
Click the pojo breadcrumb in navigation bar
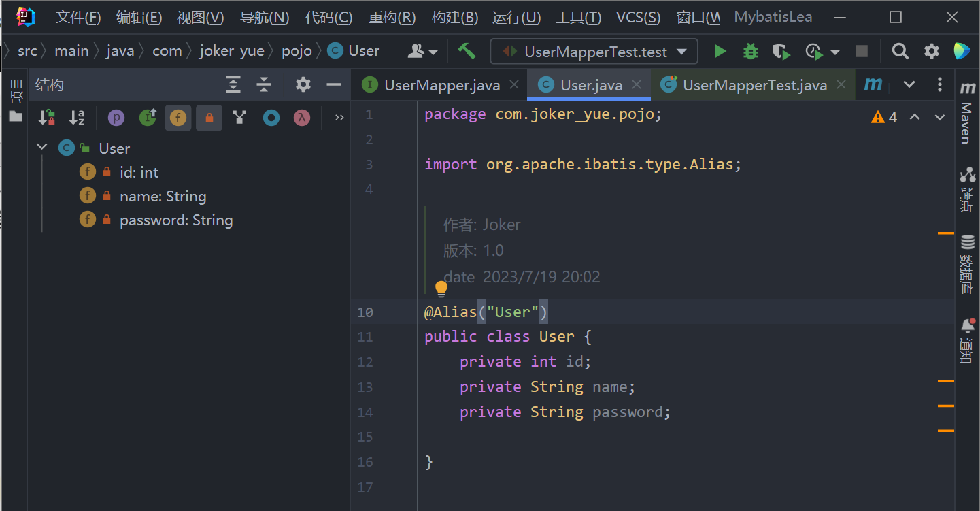[x=297, y=51]
